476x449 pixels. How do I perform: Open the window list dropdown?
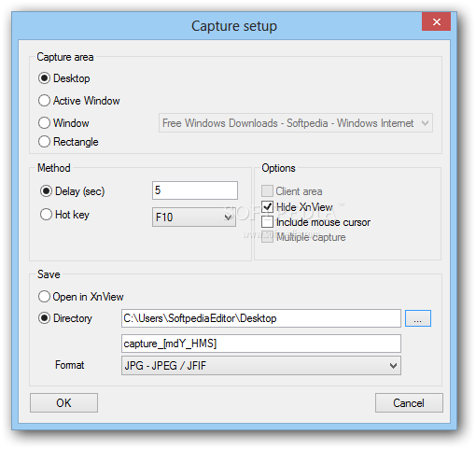click(x=296, y=123)
